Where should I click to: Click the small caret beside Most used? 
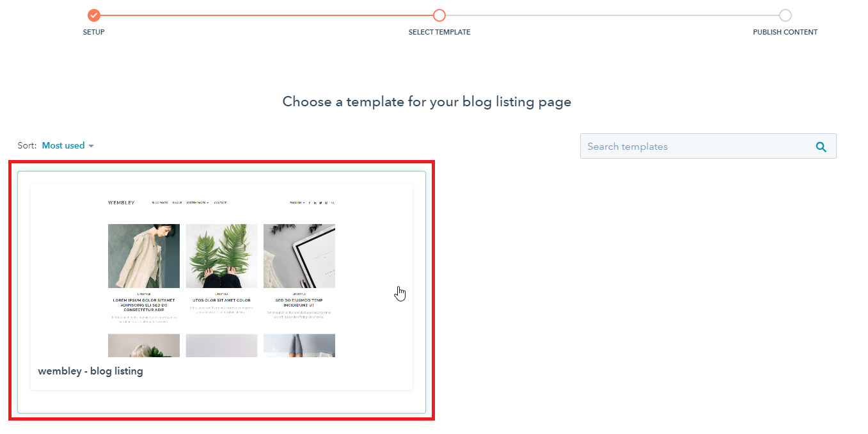[x=91, y=147]
